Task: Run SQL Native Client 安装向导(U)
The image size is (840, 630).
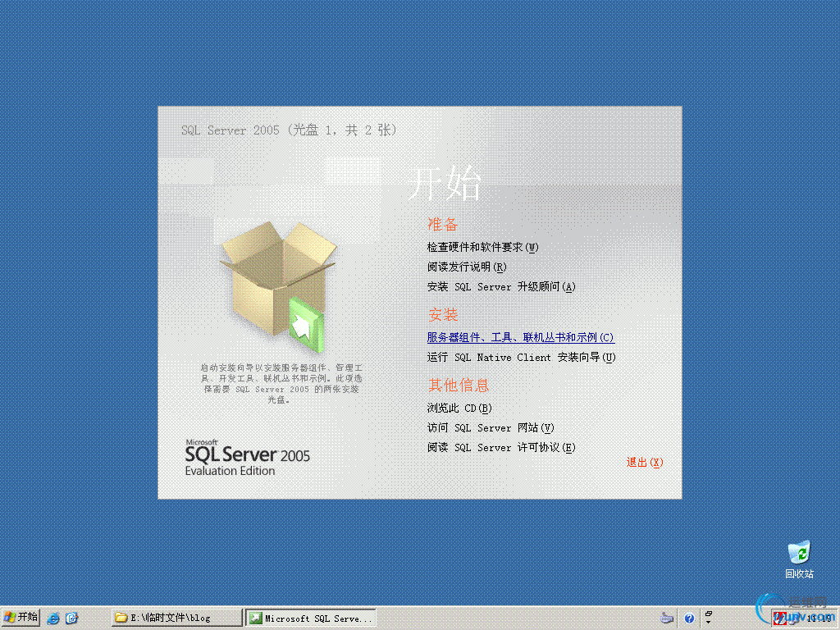Action: pos(521,358)
